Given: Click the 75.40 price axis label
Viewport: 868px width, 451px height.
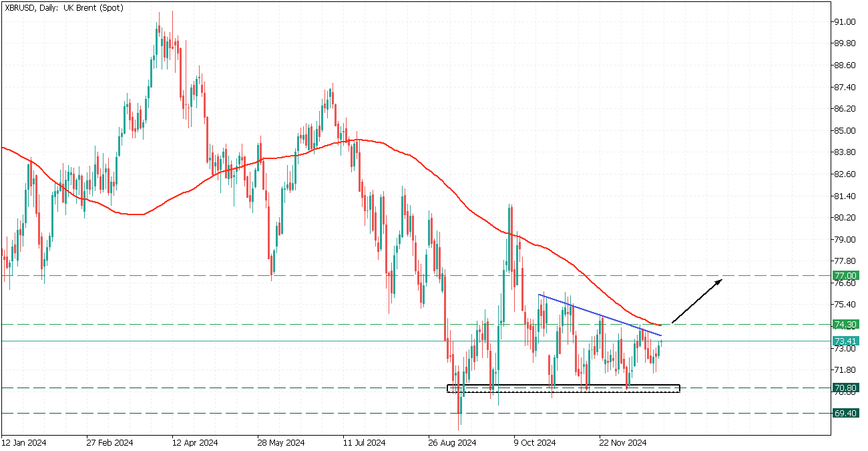Looking at the screenshot, I should pyautogui.click(x=845, y=305).
